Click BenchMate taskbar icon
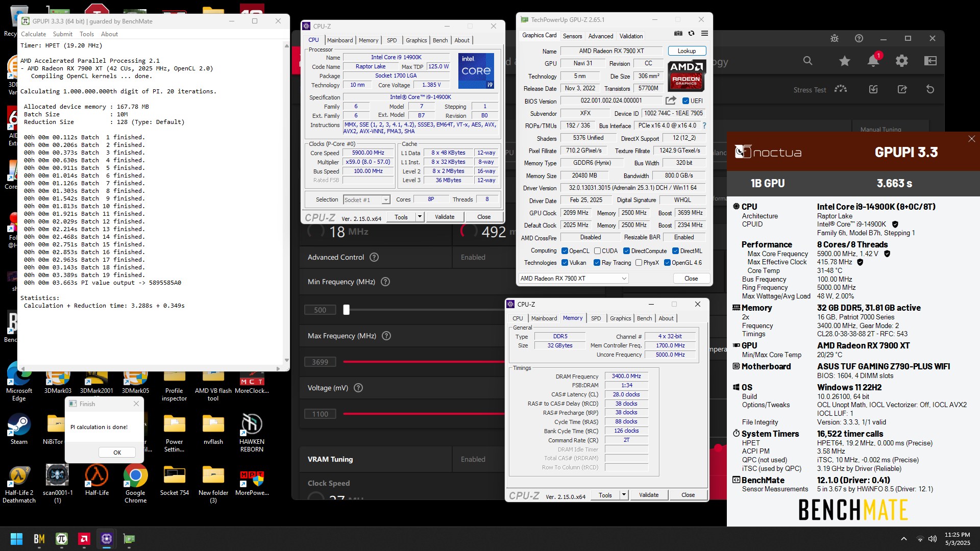The width and height of the screenshot is (980, 551). (x=39, y=539)
